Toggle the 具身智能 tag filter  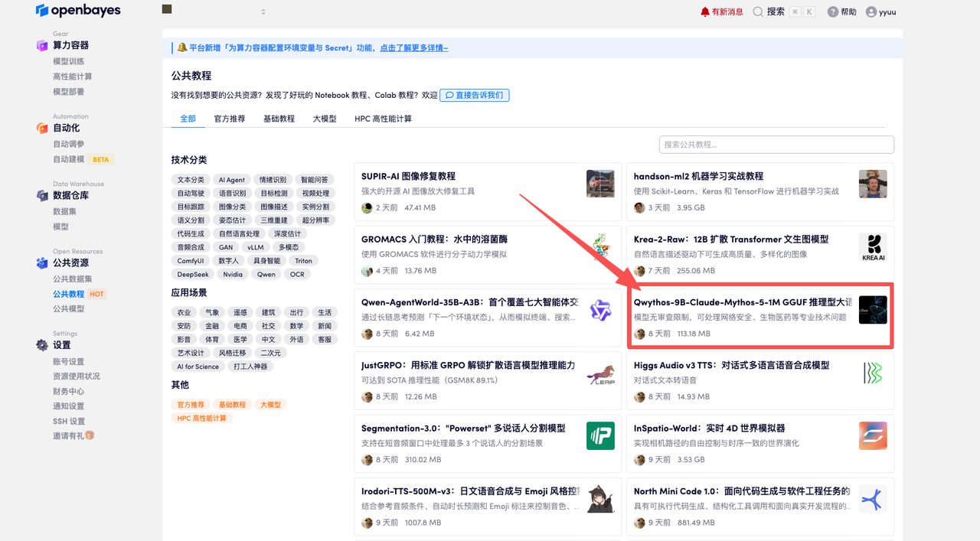[x=267, y=261]
